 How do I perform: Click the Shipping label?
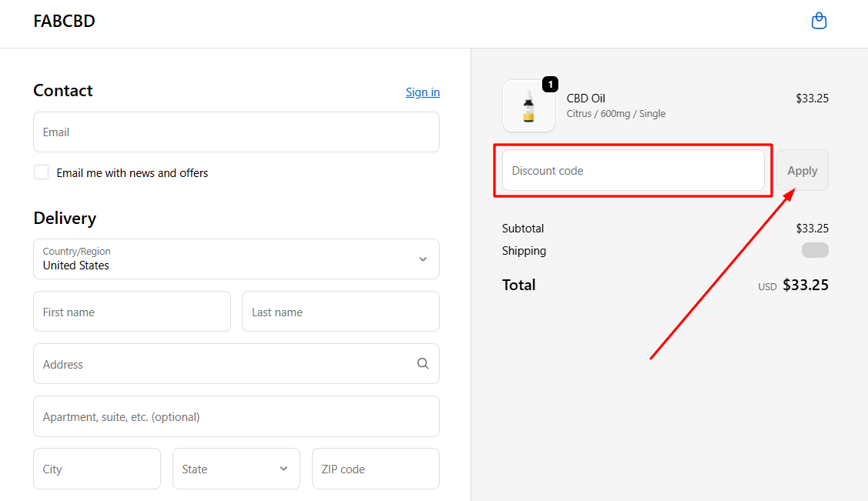pyautogui.click(x=524, y=251)
